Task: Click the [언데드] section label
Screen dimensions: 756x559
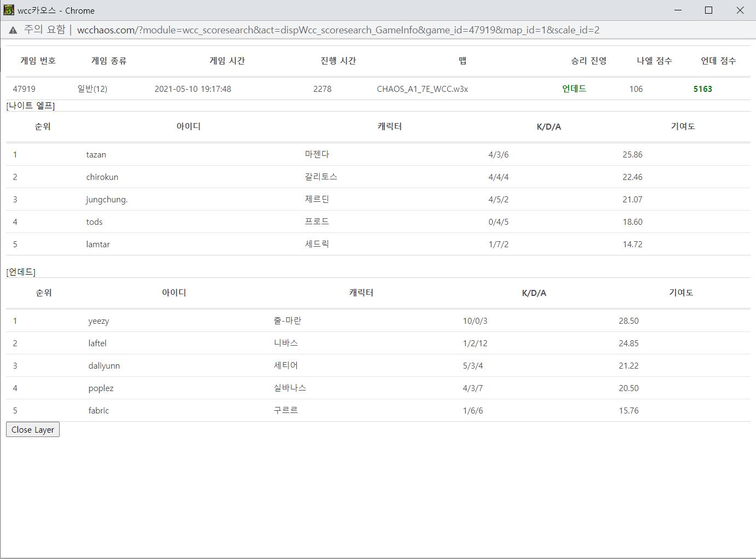Action: coord(21,272)
